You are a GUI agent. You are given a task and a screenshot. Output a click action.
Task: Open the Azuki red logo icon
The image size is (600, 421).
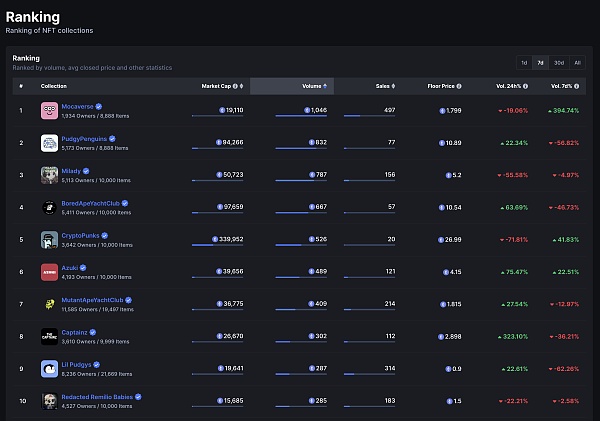(49, 272)
